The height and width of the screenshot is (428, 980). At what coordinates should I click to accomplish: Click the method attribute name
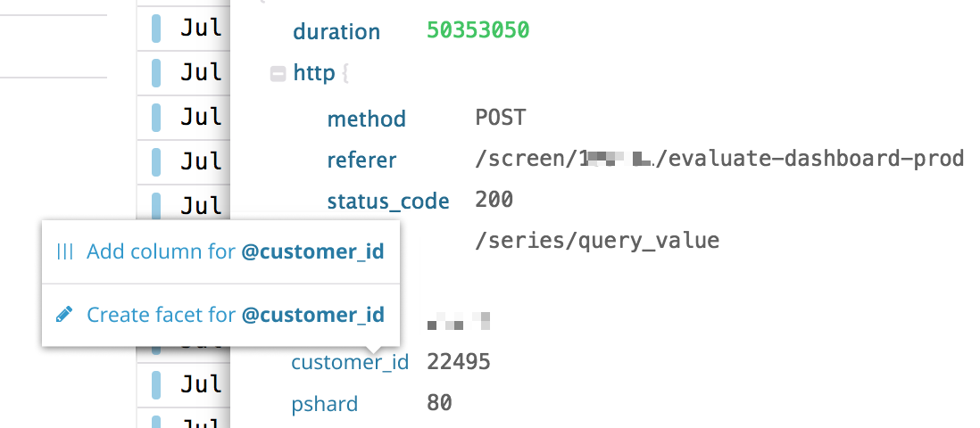[366, 119]
